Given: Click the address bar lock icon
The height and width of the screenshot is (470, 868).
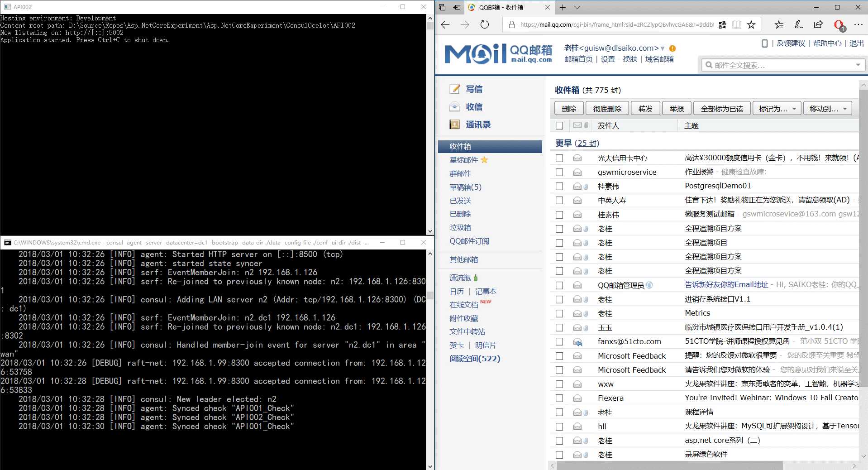Looking at the screenshot, I should pos(512,24).
